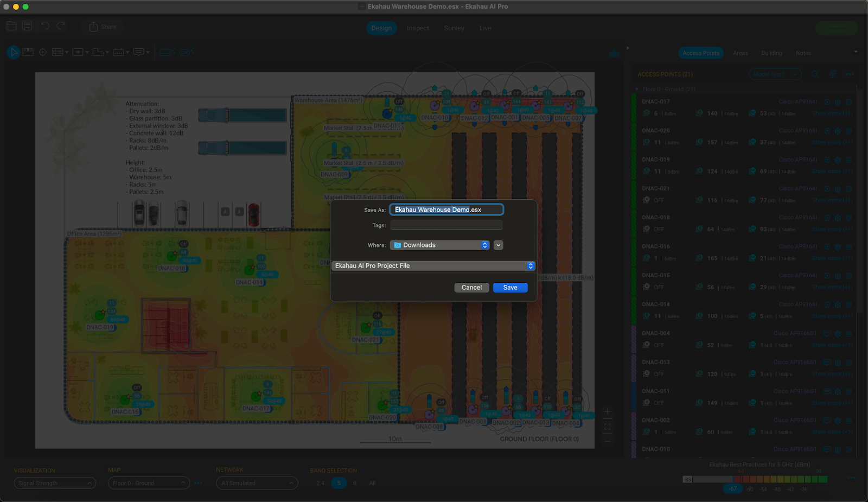Click the Open project folder icon
868x502 pixels.
(x=11, y=26)
